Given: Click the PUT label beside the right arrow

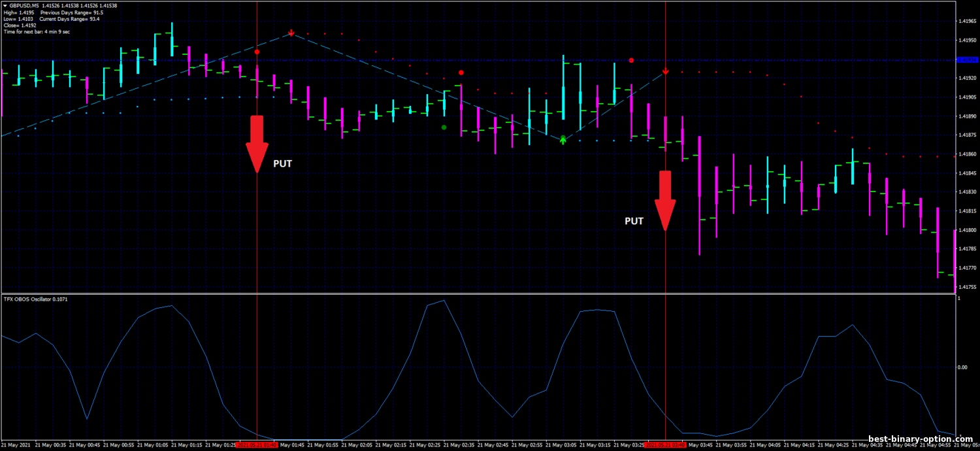Looking at the screenshot, I should click(x=634, y=221).
